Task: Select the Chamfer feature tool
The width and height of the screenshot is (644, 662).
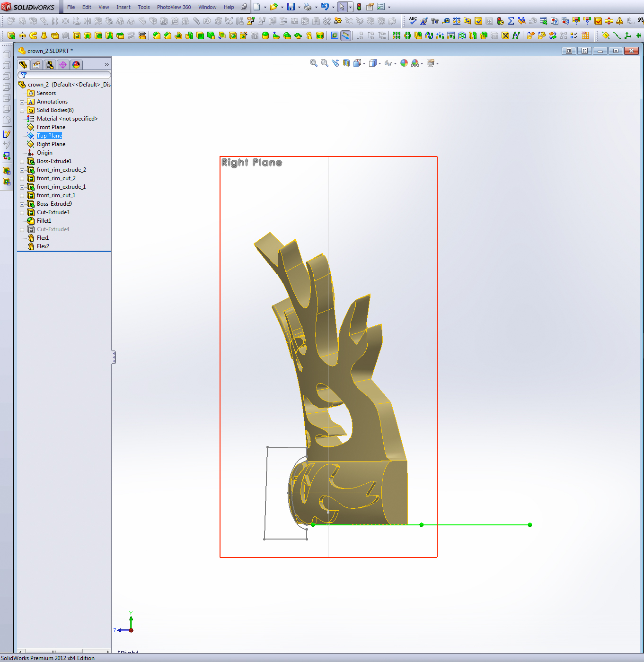Action: (x=168, y=35)
